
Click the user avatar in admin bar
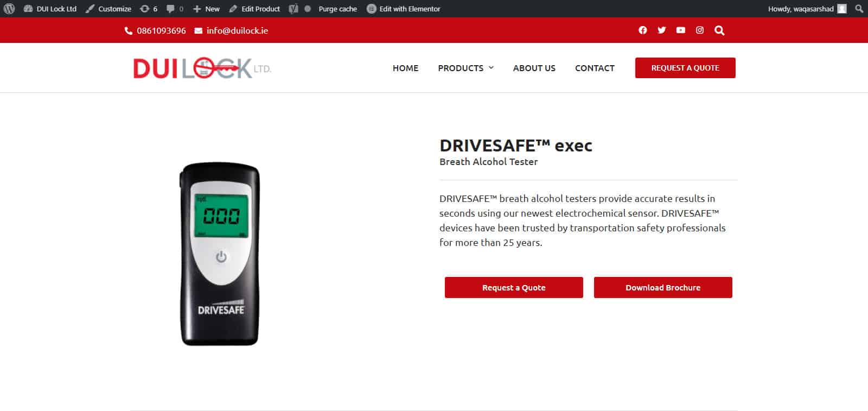pyautogui.click(x=842, y=9)
